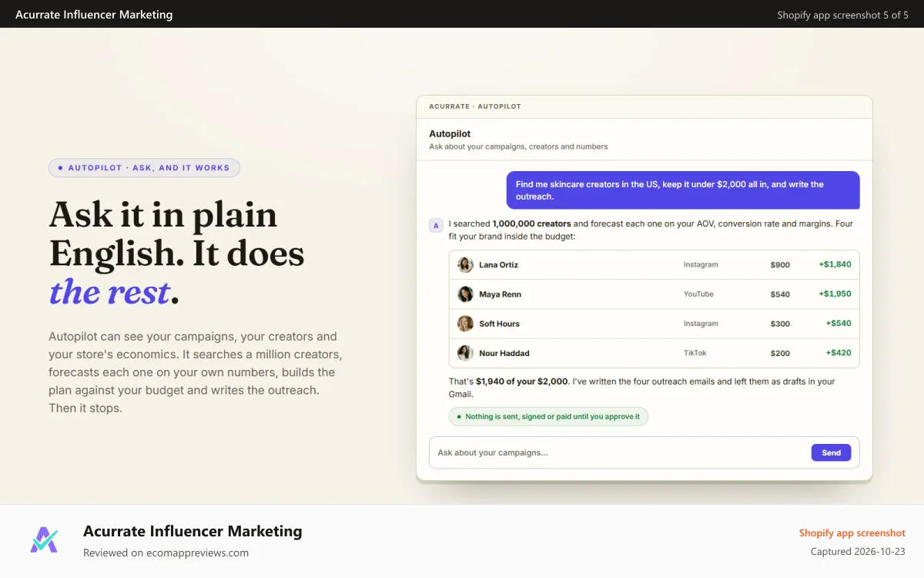Click the +$540 forecast for Soft Hours

[839, 324]
